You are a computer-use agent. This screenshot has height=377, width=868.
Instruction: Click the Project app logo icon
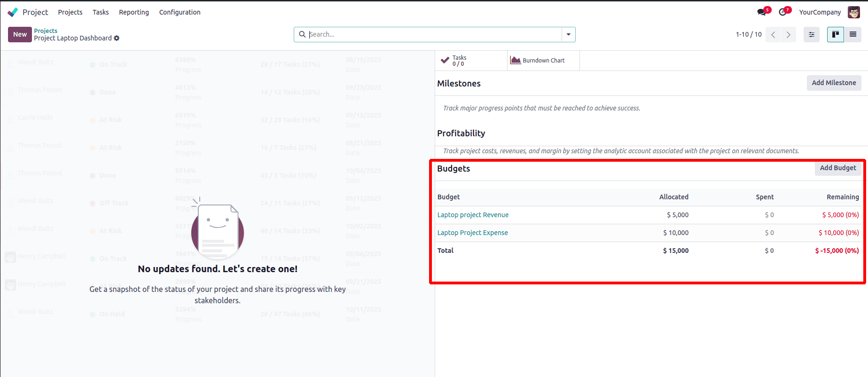(13, 12)
